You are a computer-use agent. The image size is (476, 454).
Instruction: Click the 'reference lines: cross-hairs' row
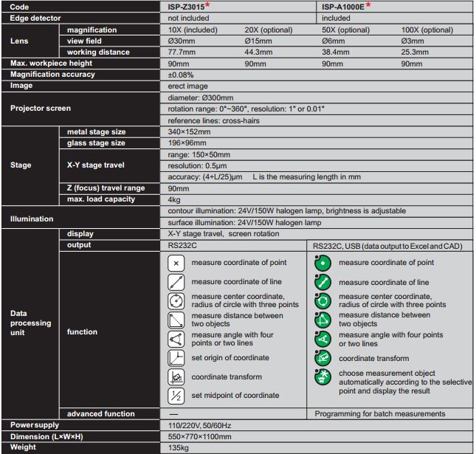pyautogui.click(x=317, y=120)
